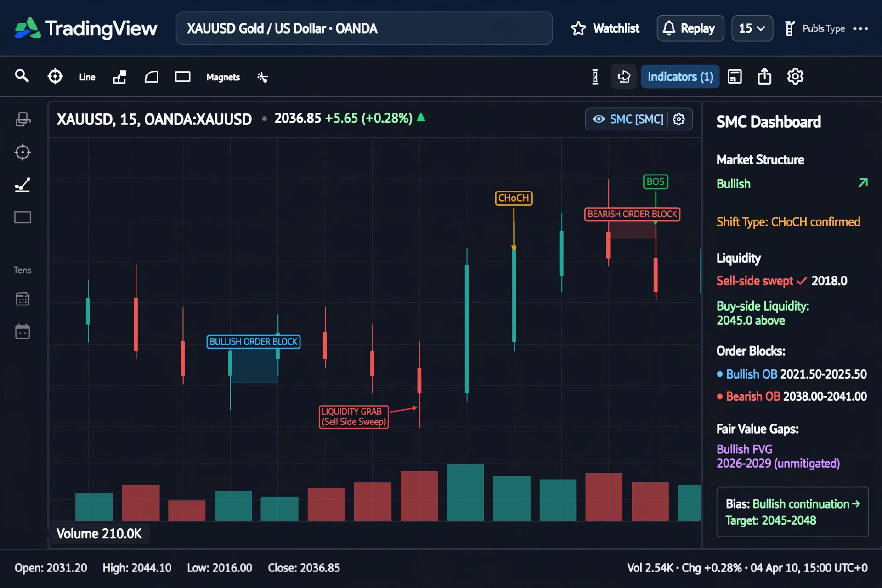Select the rectangle shape tool in toolbar
Image resolution: width=882 pixels, height=588 pixels.
click(182, 76)
